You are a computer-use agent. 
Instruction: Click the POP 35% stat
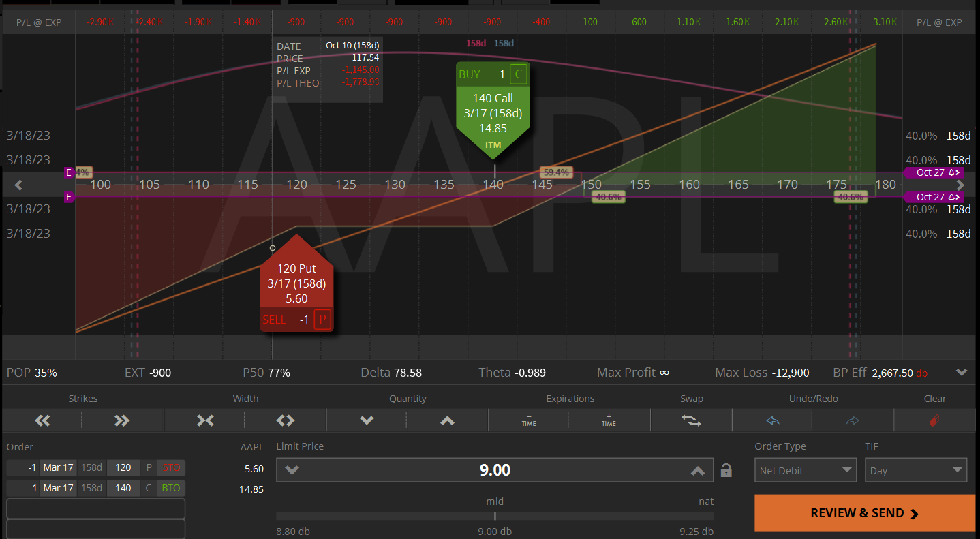coord(32,373)
